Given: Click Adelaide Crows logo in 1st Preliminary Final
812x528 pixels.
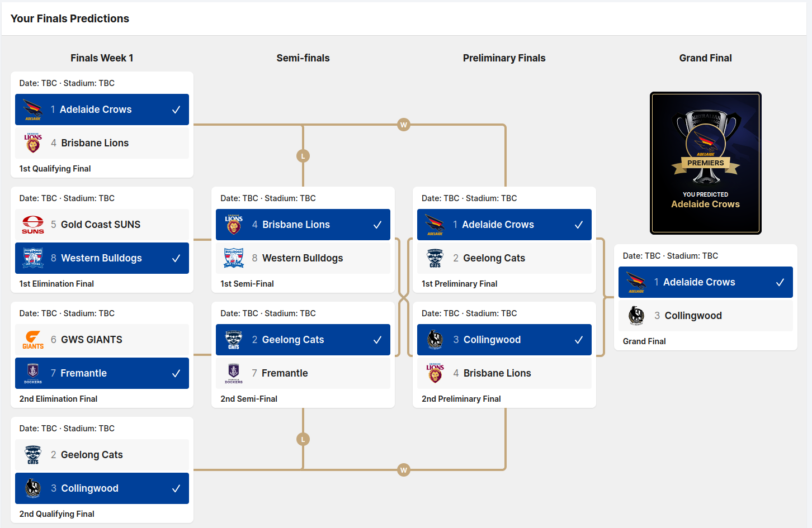Looking at the screenshot, I should tap(435, 225).
